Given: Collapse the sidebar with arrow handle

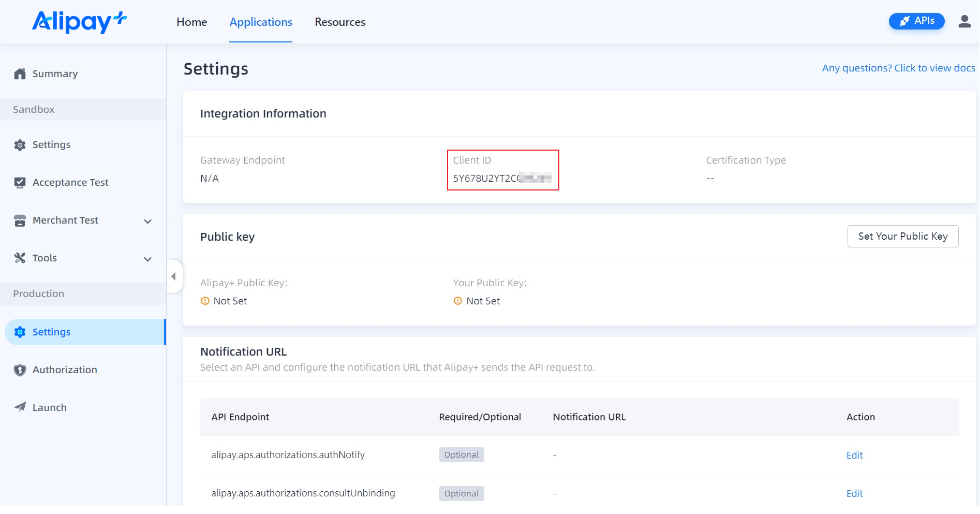Looking at the screenshot, I should point(174,276).
